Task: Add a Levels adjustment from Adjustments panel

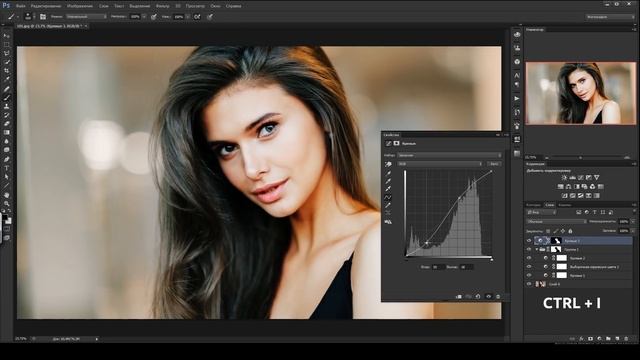Action: click(x=572, y=178)
